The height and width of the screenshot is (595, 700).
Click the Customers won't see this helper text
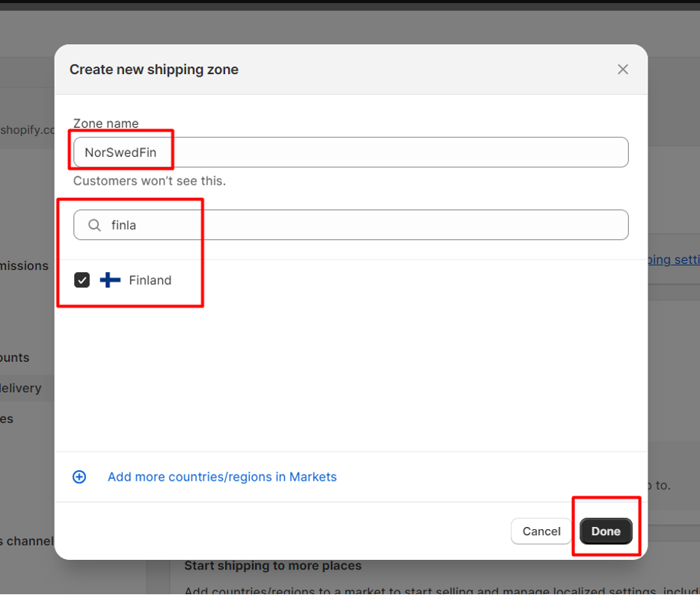150,181
